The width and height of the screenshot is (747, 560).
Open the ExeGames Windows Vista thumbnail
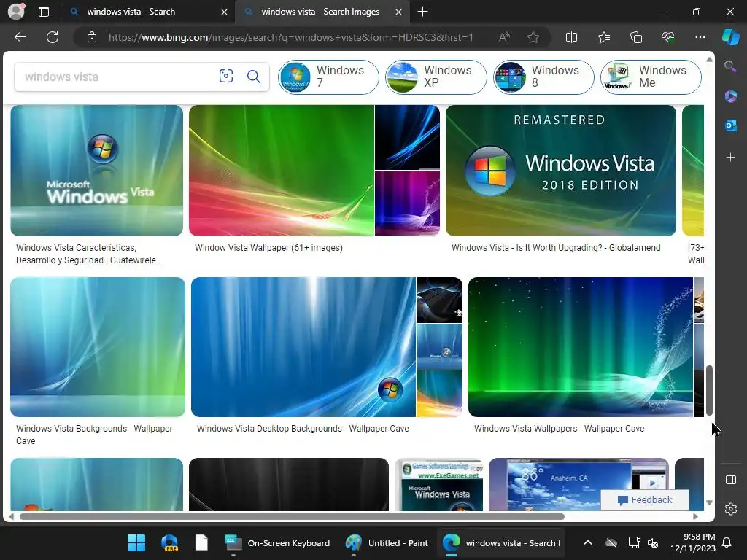[x=438, y=484]
